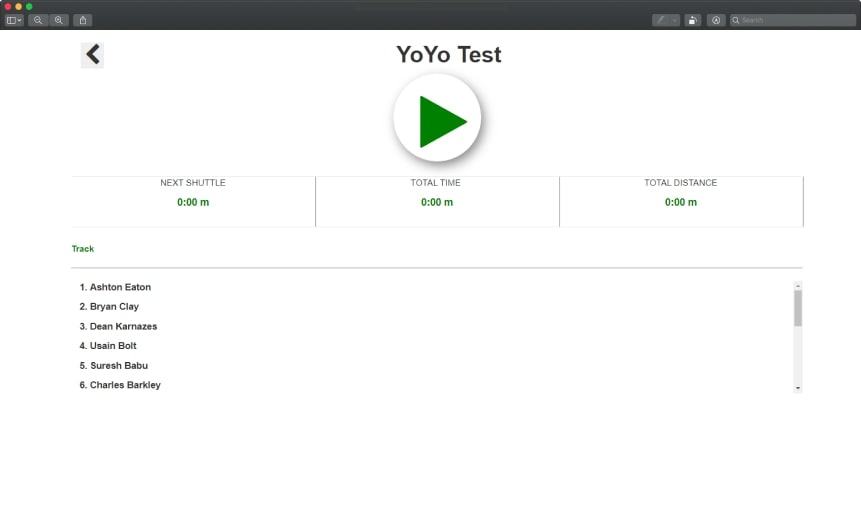Select athlete Ashton Eaton
This screenshot has width=861, height=508.
[x=120, y=287]
